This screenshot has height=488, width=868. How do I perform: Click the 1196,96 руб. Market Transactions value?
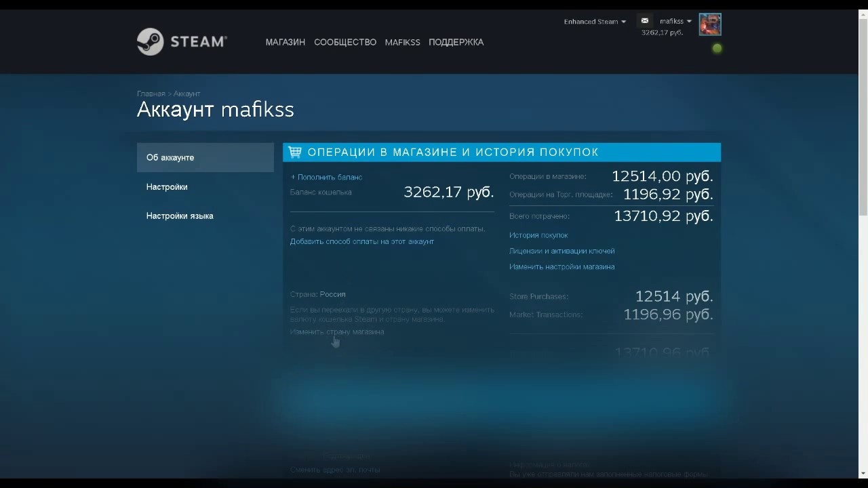coord(668,314)
